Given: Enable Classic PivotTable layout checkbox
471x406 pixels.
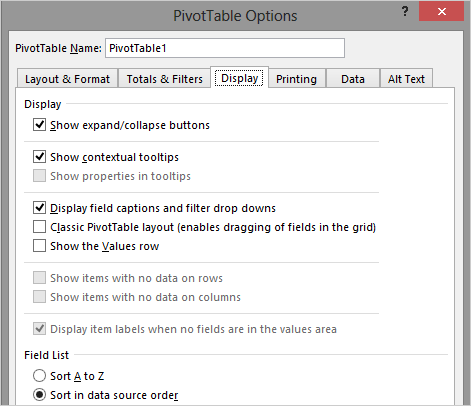Looking at the screenshot, I should coord(39,227).
